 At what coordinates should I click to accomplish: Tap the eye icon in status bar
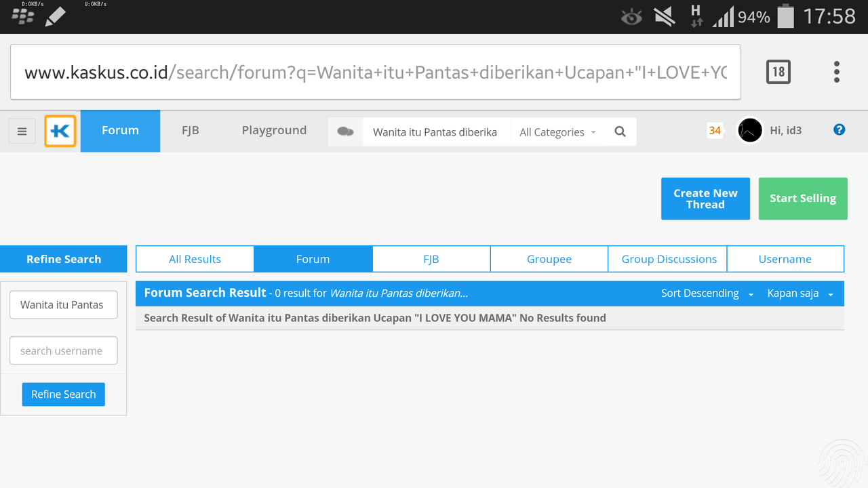click(631, 18)
